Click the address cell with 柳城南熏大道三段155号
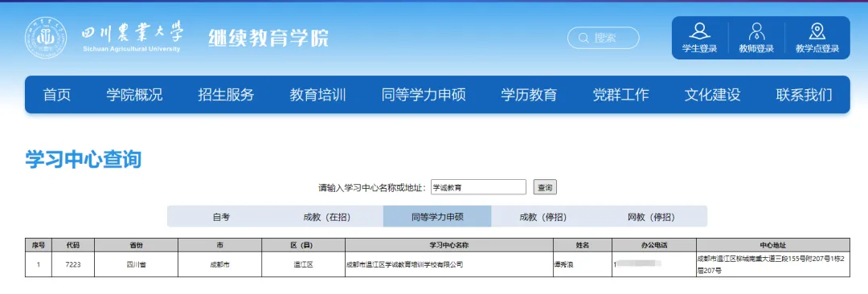This screenshot has height=294, width=868. [x=773, y=264]
